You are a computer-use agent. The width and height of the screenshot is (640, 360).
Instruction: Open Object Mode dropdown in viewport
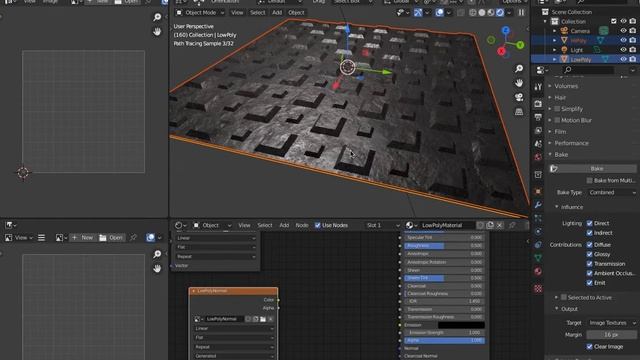coord(200,13)
